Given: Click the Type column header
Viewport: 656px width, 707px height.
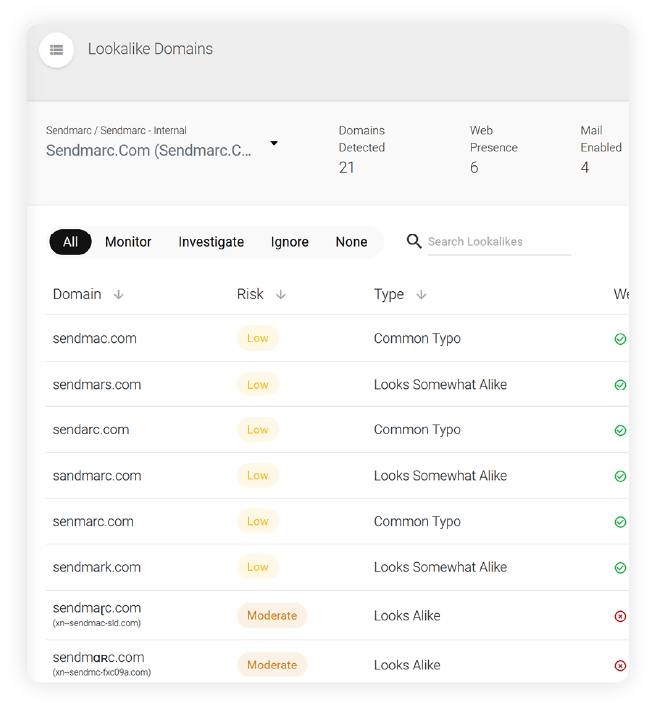Looking at the screenshot, I should point(389,295).
